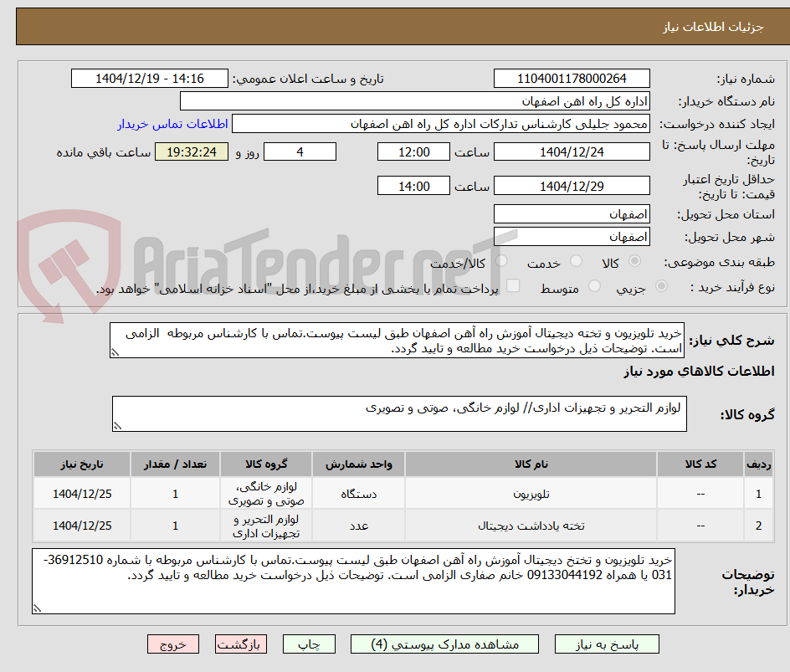Click the buyer organization name field
Screen dimensions: 790x672
414,101
